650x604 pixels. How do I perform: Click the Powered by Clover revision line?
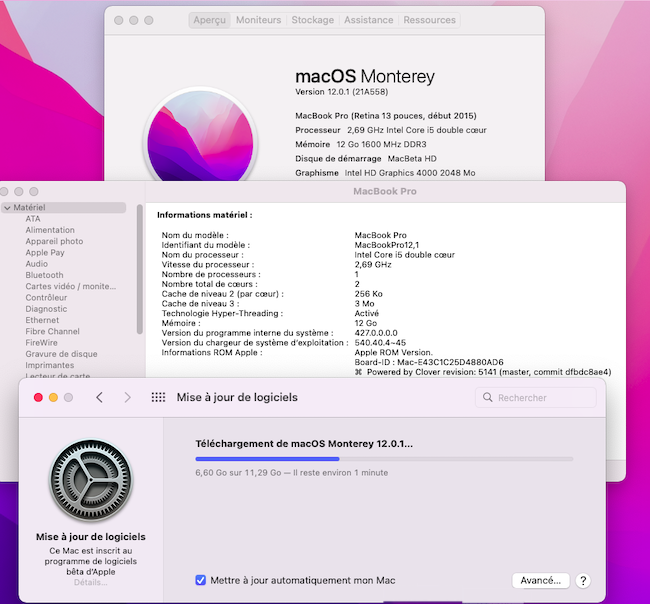pos(483,372)
